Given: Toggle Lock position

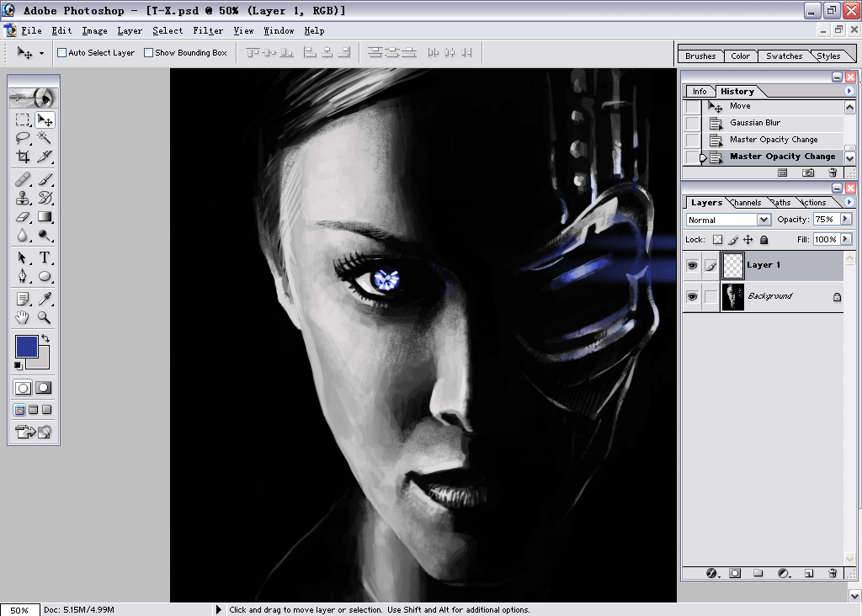Looking at the screenshot, I should click(748, 240).
